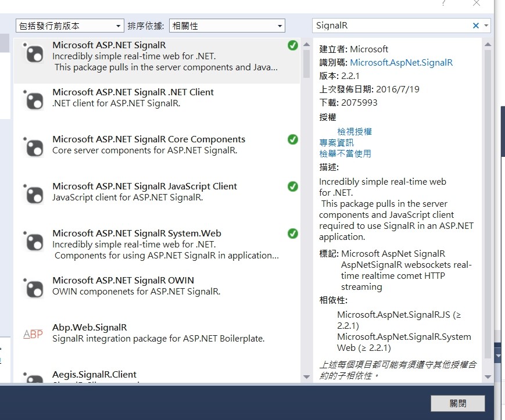Click the help question mark button

[443, 3]
